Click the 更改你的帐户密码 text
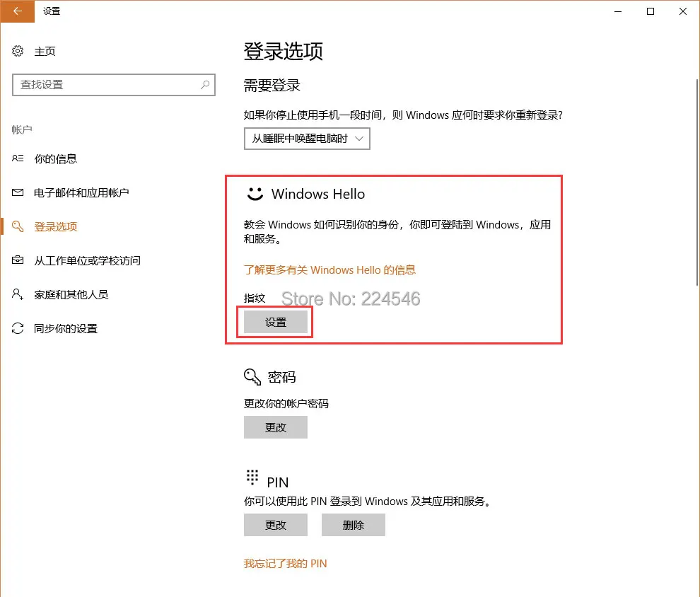The height and width of the screenshot is (597, 700). click(x=286, y=404)
